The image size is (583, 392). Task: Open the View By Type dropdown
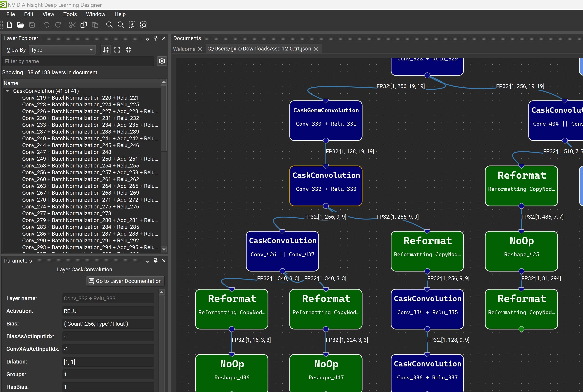coord(62,50)
